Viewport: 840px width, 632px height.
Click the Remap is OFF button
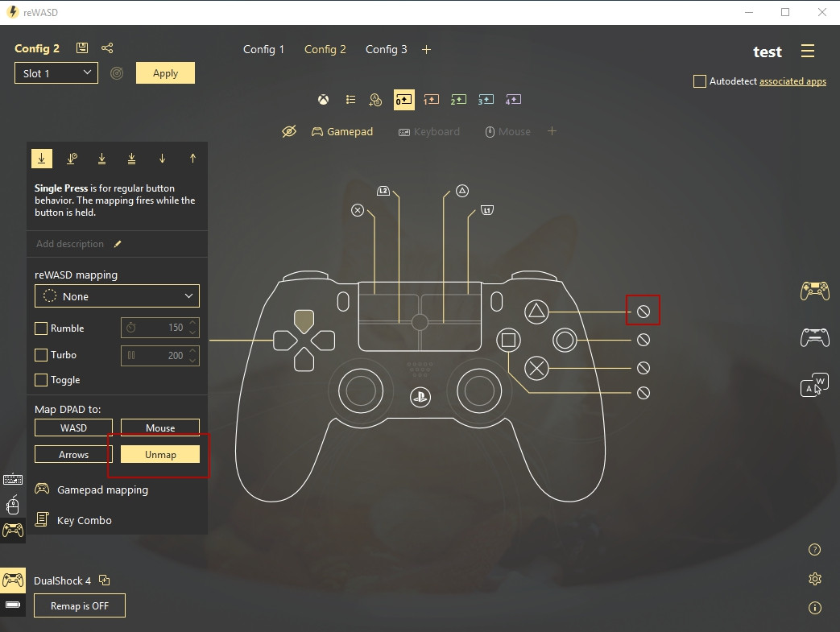tap(79, 605)
